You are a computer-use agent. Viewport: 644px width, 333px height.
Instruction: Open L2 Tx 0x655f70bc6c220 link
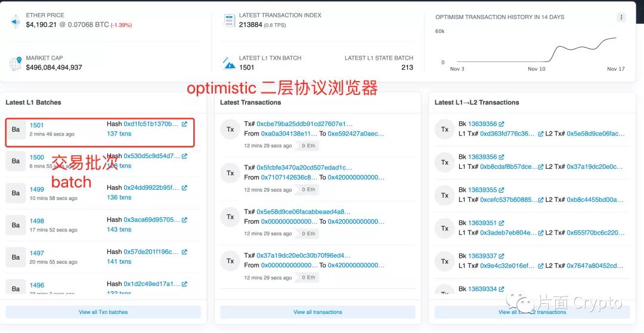click(596, 233)
